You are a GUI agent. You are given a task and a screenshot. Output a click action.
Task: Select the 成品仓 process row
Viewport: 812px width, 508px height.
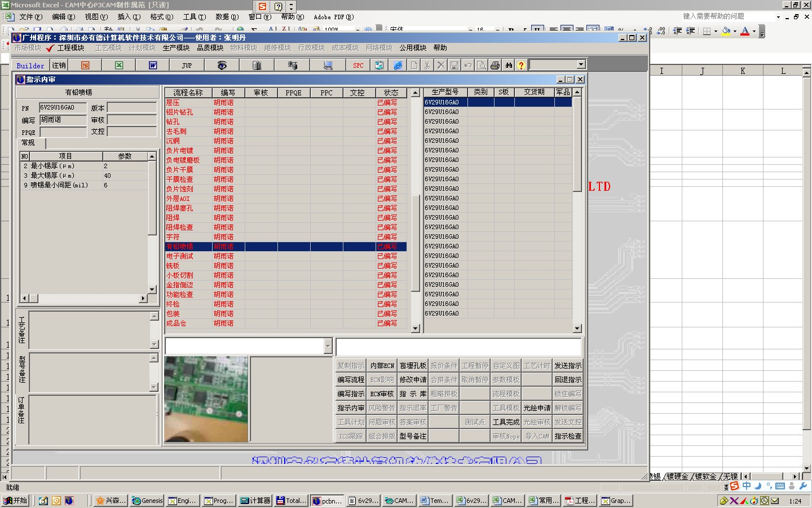pos(286,323)
